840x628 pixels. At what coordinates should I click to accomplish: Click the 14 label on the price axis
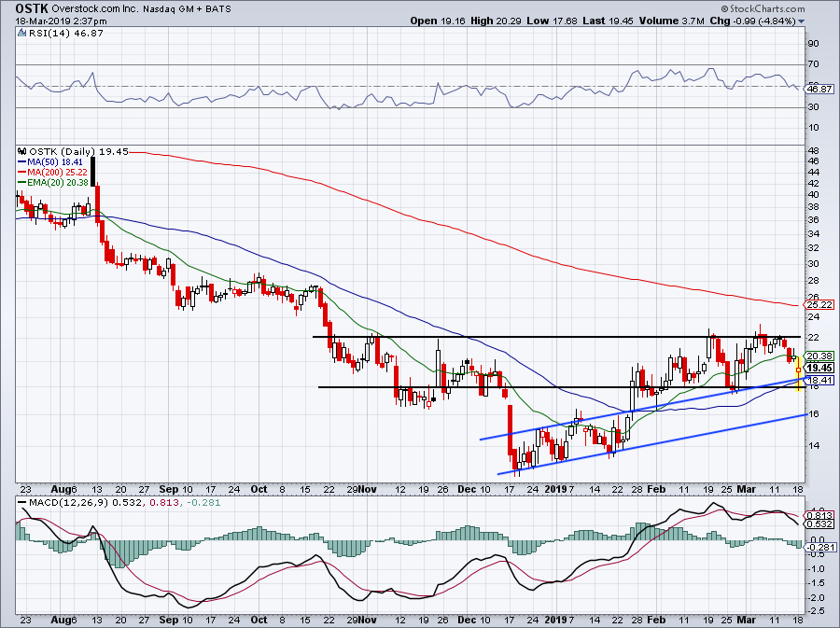pos(813,445)
